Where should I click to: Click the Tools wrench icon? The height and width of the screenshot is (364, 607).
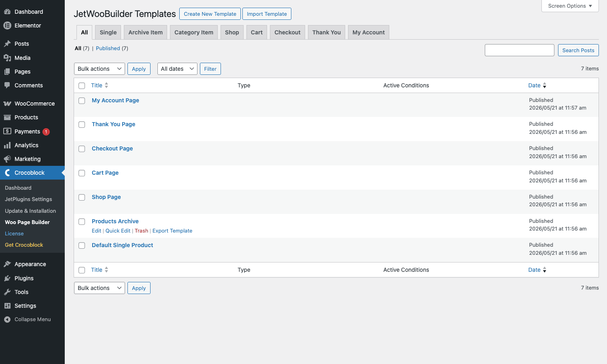pyautogui.click(x=7, y=292)
